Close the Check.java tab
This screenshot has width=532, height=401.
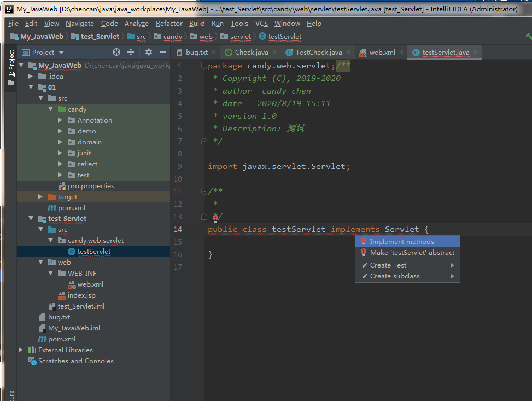point(274,52)
